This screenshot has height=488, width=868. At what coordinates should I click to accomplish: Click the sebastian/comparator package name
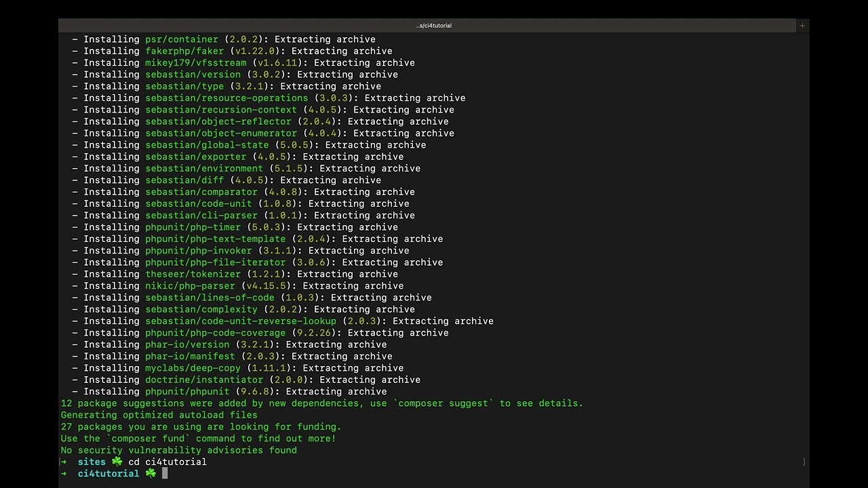point(201,192)
